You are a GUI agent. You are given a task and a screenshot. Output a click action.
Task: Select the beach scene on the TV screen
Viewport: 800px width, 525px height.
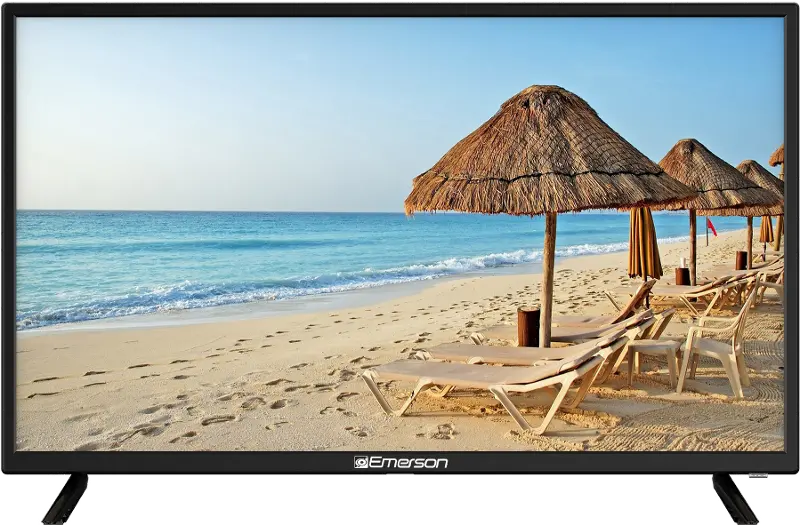(400, 234)
